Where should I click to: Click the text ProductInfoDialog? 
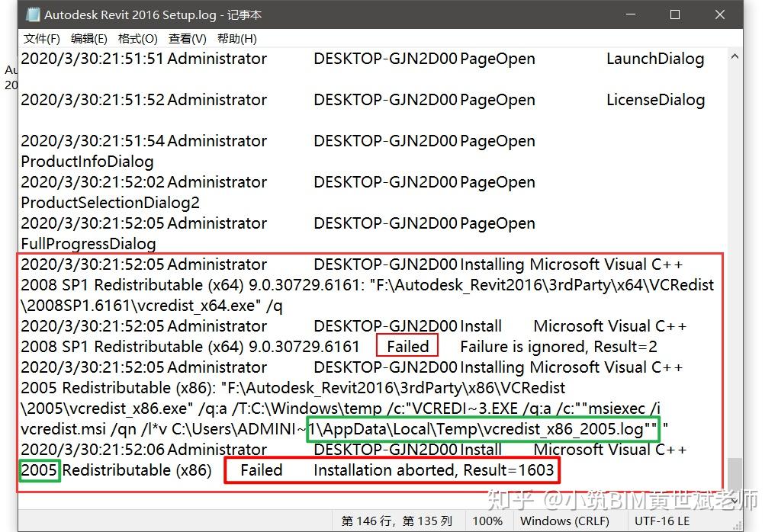coord(87,162)
